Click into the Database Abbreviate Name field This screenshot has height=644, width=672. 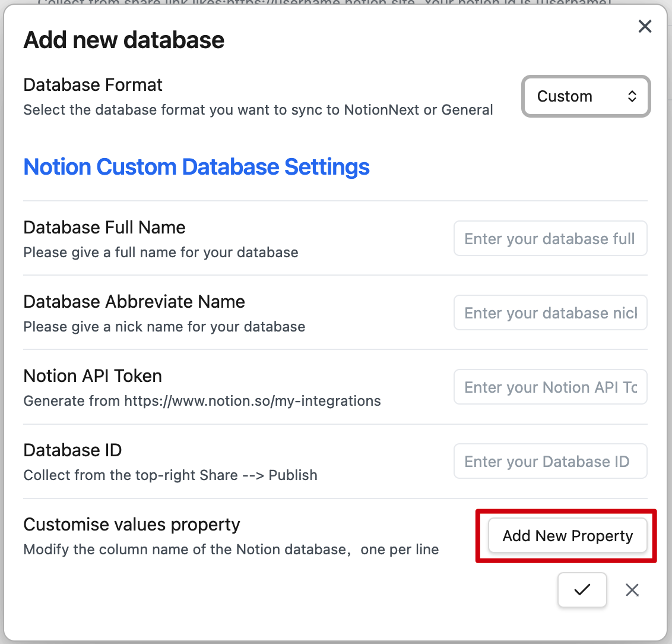pos(550,313)
